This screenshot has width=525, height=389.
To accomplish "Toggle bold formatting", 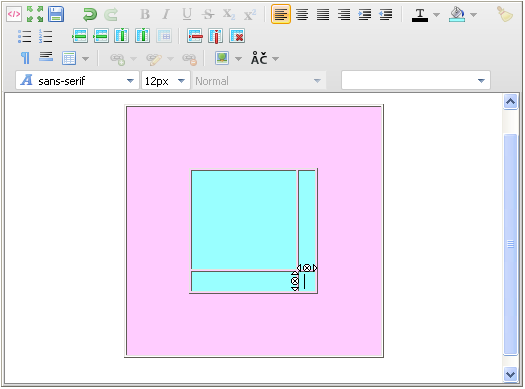I will (x=145, y=14).
